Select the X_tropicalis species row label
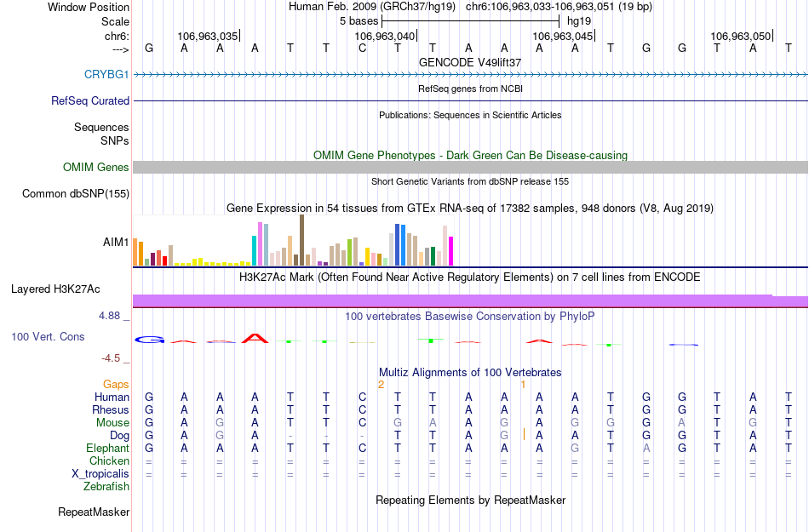 point(100,473)
